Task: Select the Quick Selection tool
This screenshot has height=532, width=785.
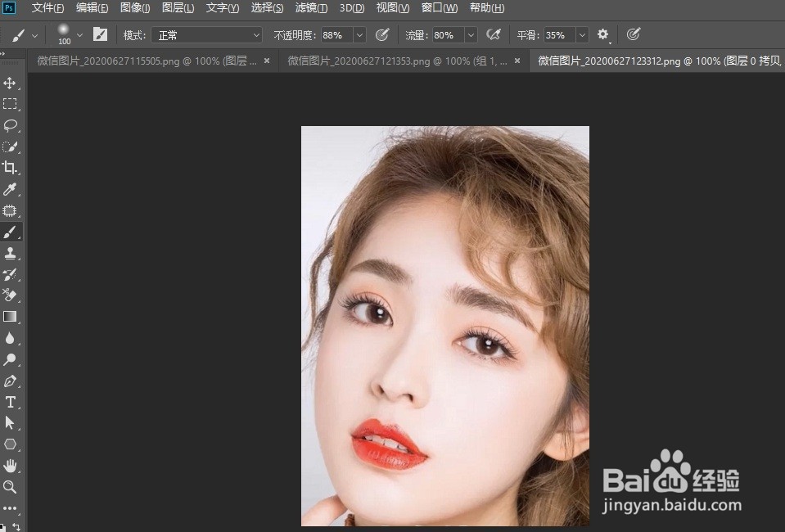Action: pyautogui.click(x=10, y=147)
